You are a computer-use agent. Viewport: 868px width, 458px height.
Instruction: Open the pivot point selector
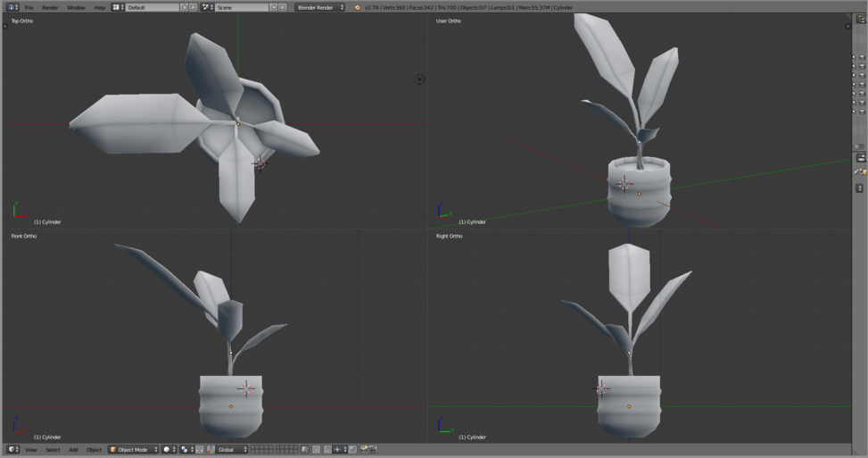[186, 449]
